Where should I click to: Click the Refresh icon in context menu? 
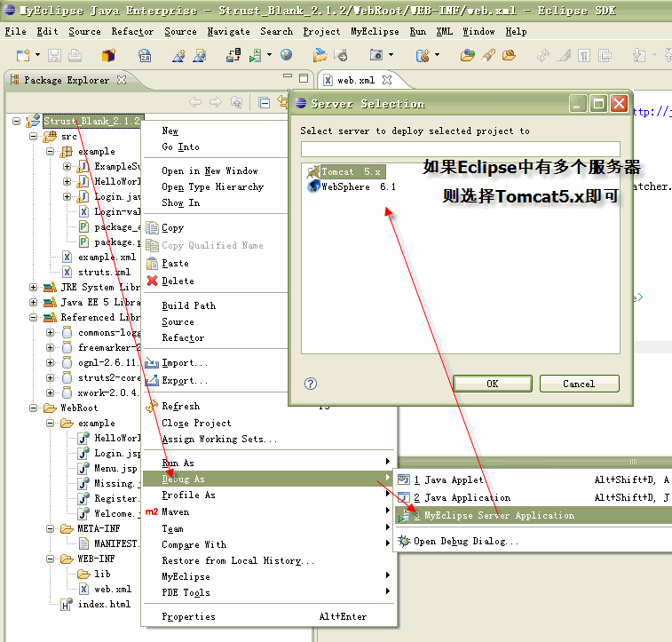coord(152,406)
